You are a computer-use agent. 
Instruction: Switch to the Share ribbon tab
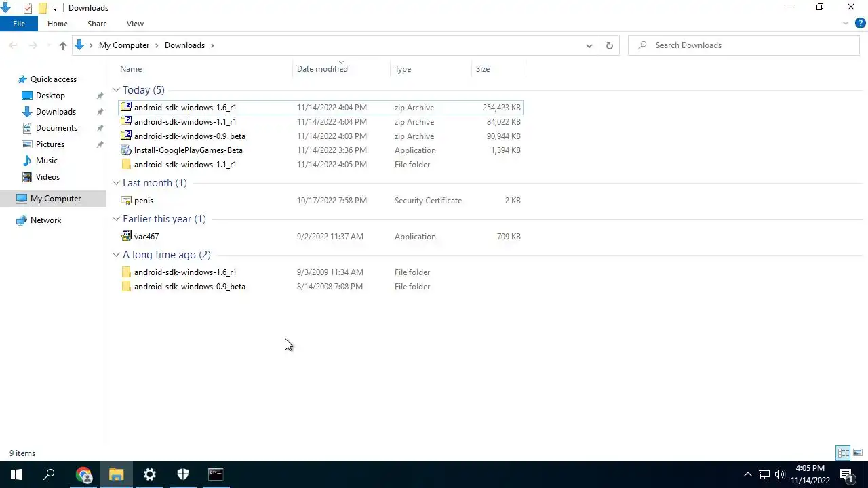(x=97, y=24)
